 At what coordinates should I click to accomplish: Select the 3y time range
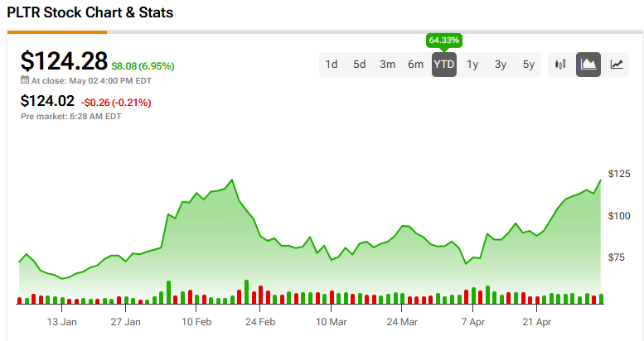501,65
